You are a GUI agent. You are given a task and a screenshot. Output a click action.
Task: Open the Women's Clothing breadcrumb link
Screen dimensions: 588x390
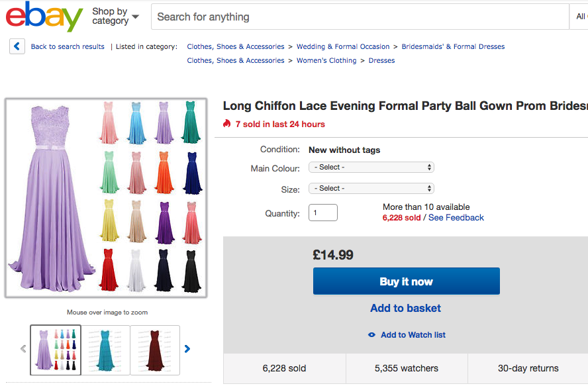[x=326, y=60]
